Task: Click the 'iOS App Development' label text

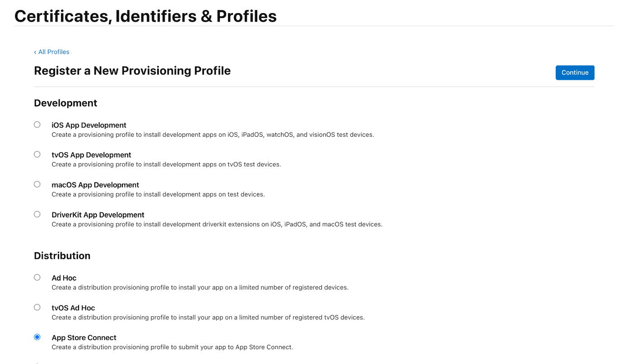Action: 89,125
